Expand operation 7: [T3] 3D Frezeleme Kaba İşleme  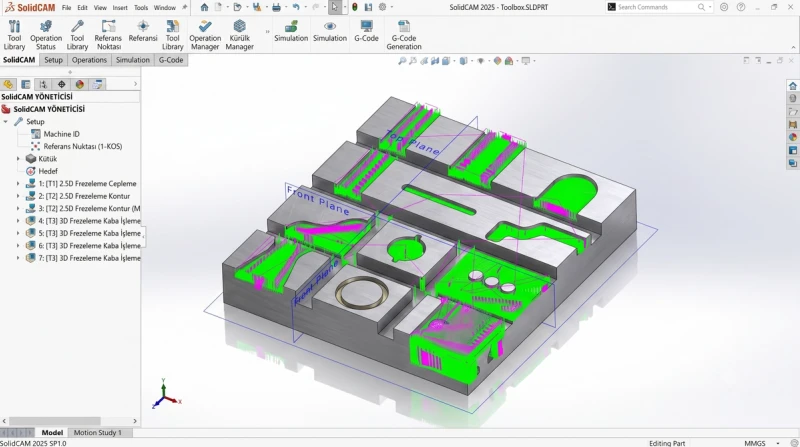(18, 258)
